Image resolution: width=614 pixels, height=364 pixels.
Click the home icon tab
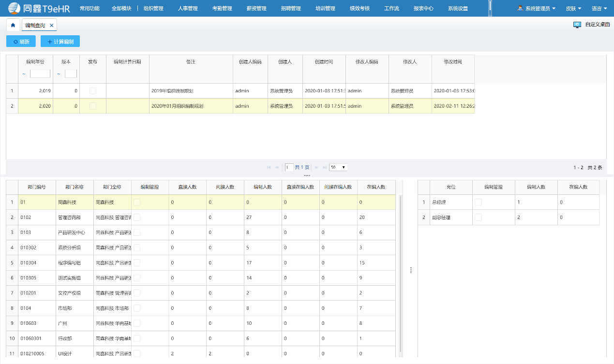coord(13,25)
